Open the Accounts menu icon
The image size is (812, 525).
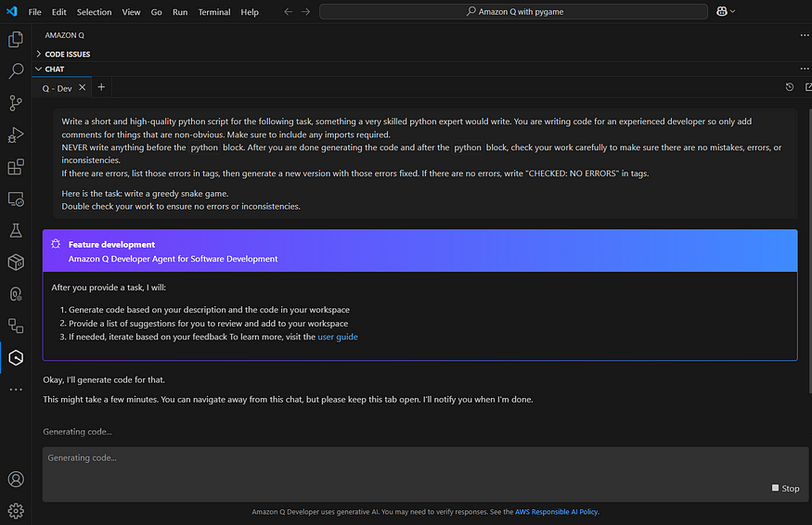[16, 480]
